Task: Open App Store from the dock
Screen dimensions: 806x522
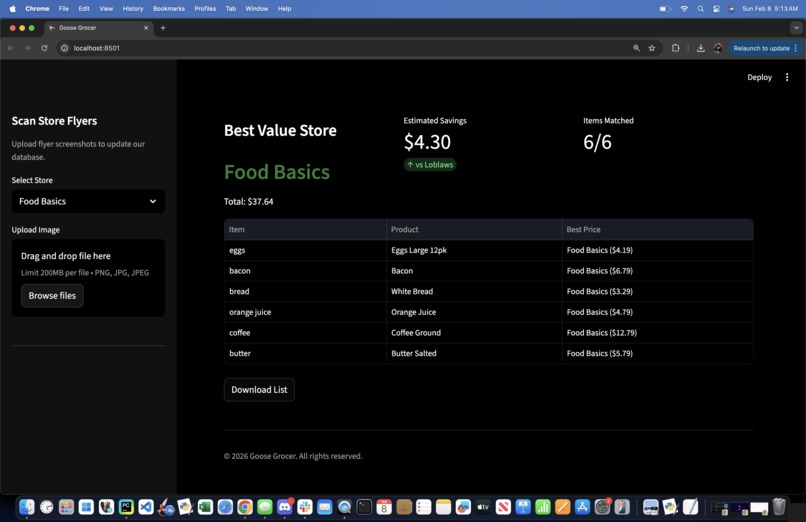Action: 582,507
